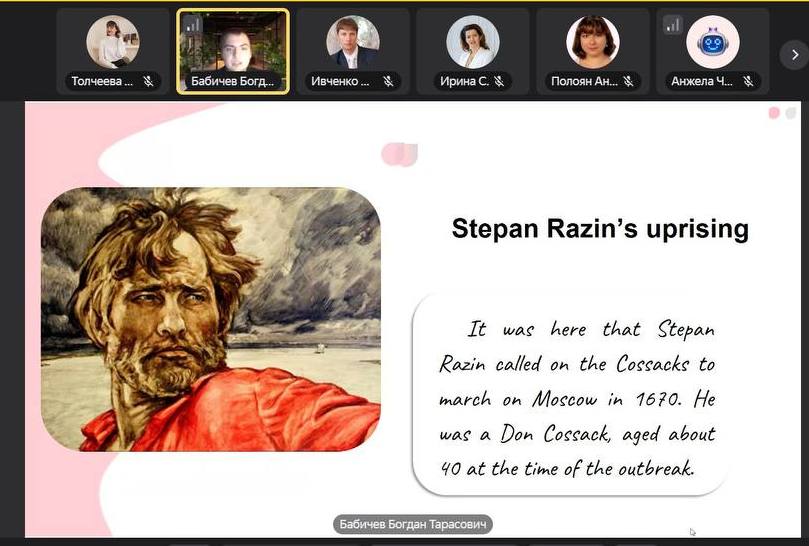Click the Бабичев Богдан Тарасович presenter label
The width and height of the screenshot is (809, 546).
point(413,524)
